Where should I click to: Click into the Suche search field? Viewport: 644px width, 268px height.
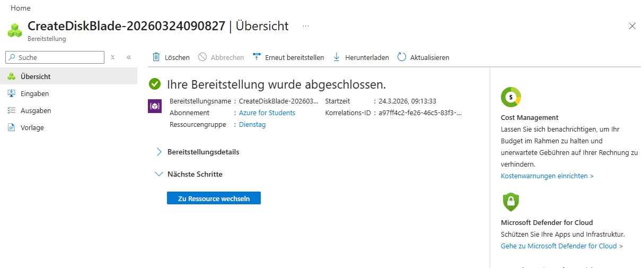[58, 57]
